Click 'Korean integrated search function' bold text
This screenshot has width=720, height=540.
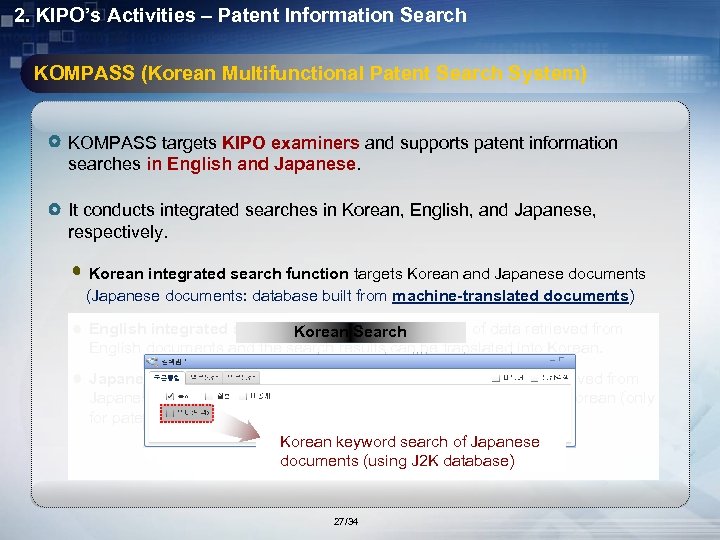219,274
